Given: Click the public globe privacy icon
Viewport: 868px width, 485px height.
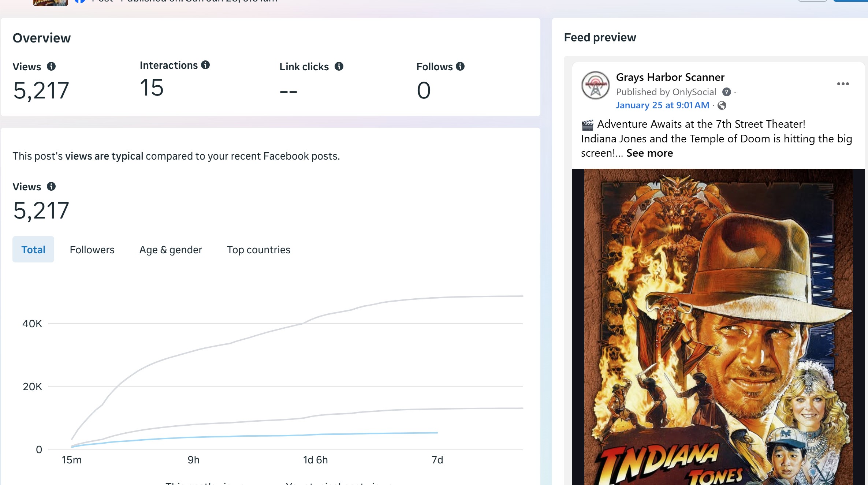Looking at the screenshot, I should (722, 105).
